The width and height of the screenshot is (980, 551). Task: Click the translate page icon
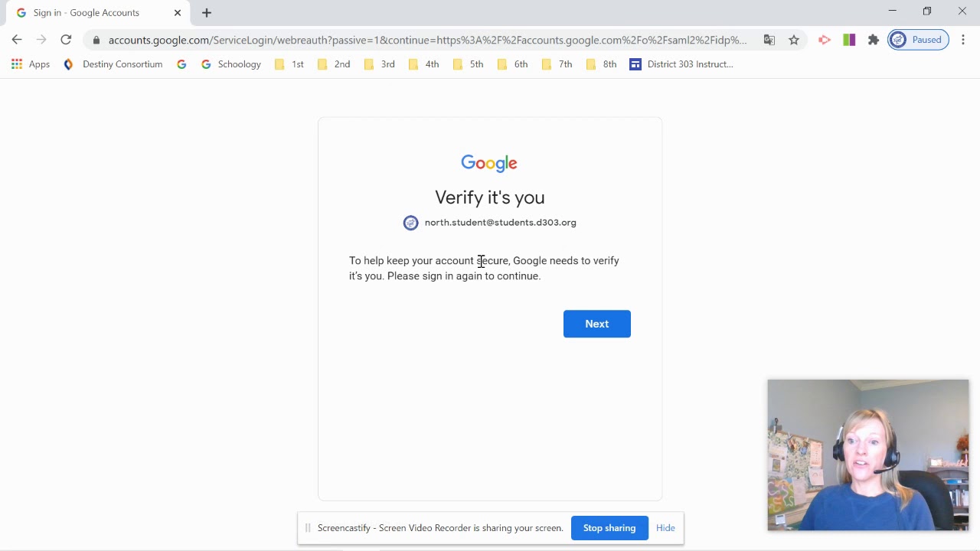[x=769, y=40]
